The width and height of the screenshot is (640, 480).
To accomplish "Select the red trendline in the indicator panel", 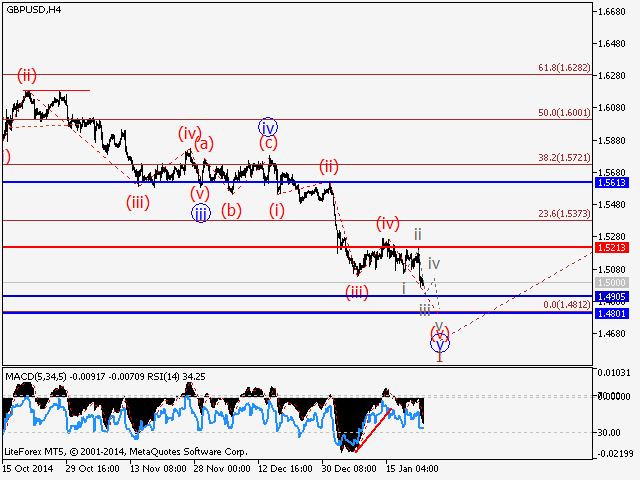I will (x=373, y=430).
